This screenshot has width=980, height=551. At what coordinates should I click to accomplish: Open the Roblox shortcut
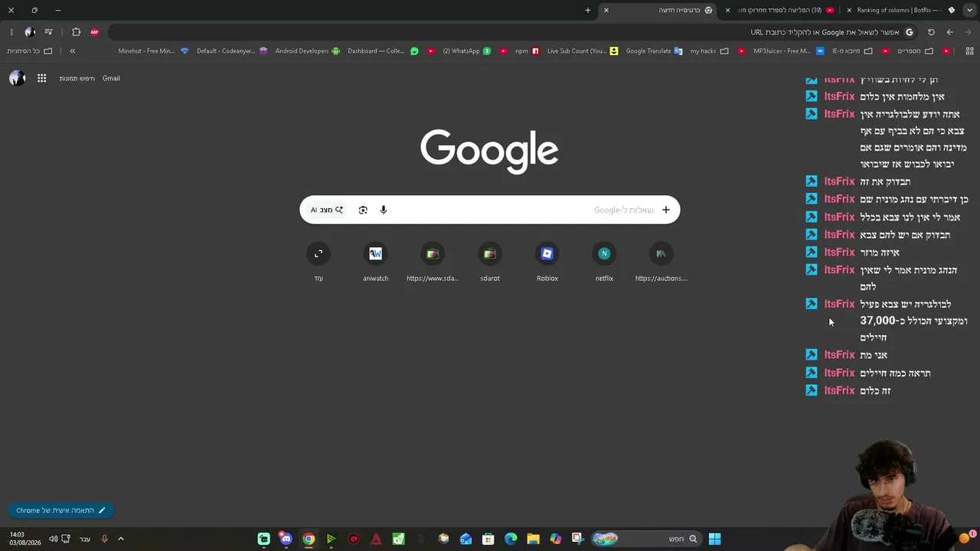(x=547, y=262)
